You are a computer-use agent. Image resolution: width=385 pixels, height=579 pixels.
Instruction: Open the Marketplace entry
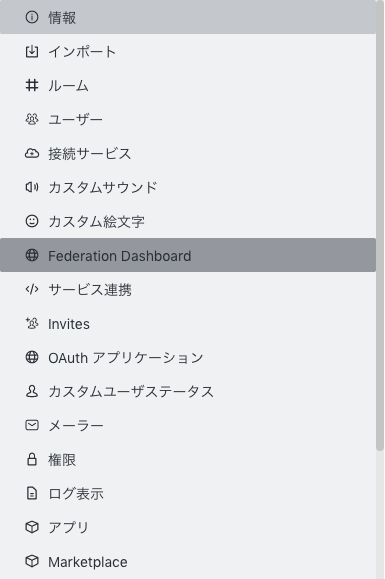tap(188, 562)
